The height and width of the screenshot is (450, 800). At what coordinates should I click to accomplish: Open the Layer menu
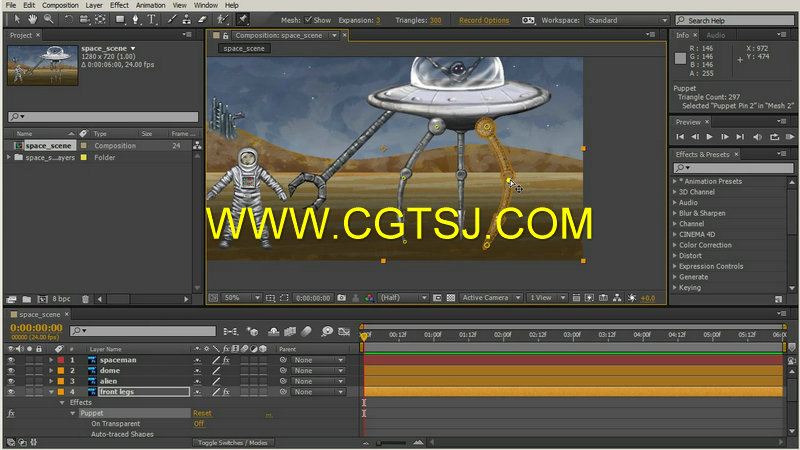point(94,5)
